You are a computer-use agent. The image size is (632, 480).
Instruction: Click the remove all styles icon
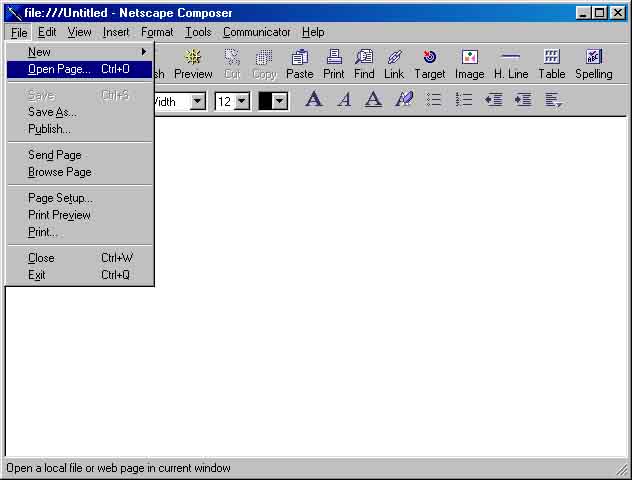tap(404, 99)
